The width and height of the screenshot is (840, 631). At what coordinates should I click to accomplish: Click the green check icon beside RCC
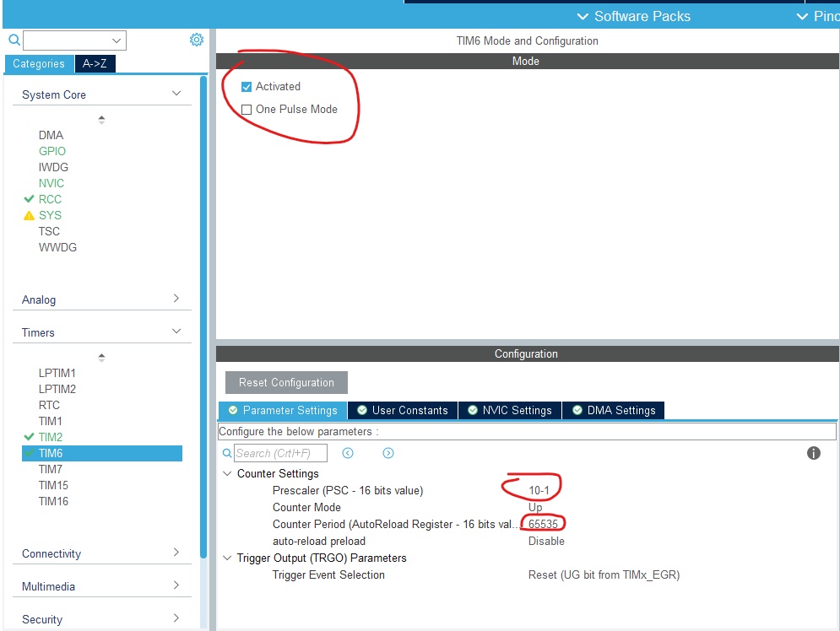point(29,199)
